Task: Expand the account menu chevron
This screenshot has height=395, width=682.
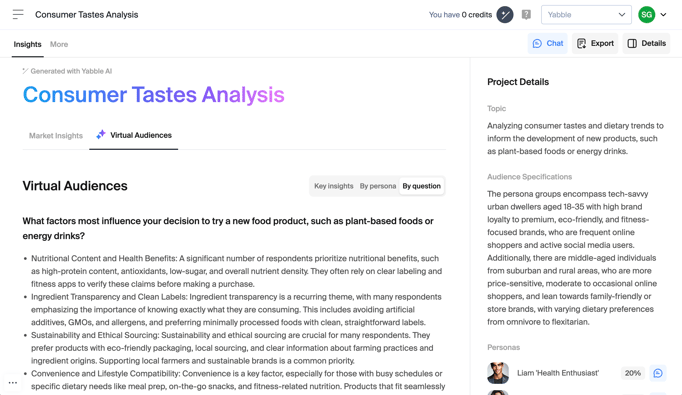Action: click(663, 15)
